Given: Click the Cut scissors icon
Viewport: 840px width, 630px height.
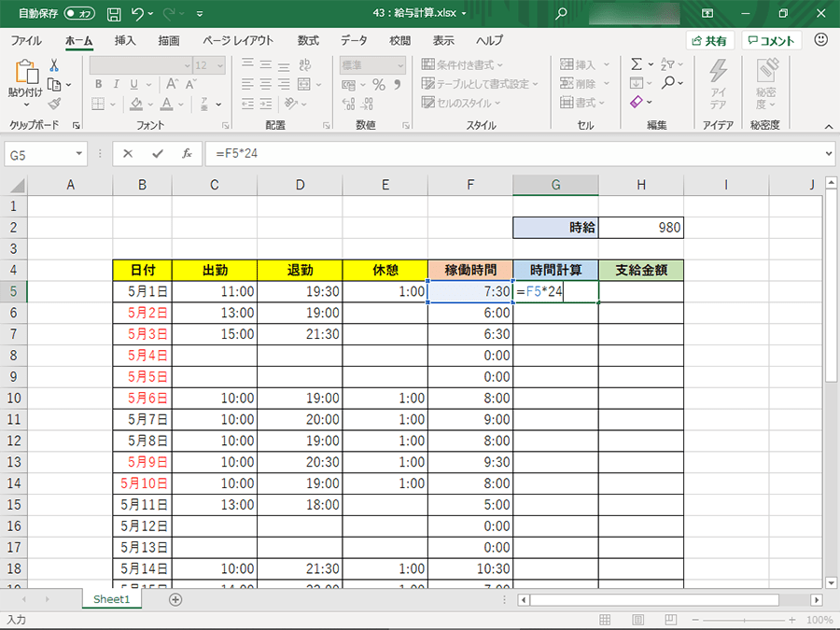Looking at the screenshot, I should (x=54, y=65).
